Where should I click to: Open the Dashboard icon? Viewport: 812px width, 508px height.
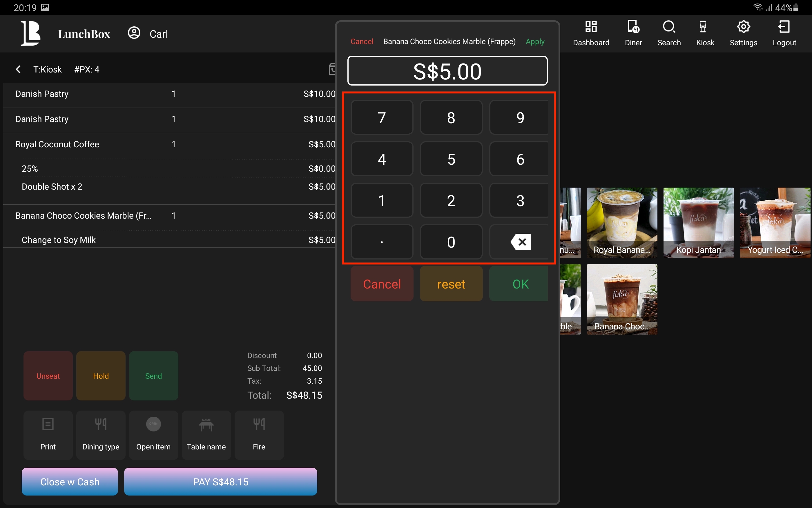click(x=591, y=27)
